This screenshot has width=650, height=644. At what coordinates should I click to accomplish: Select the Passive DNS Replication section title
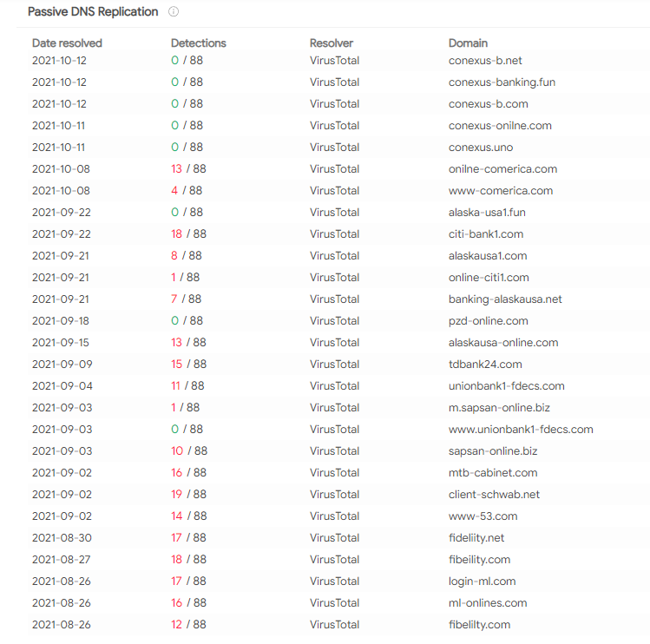pyautogui.click(x=93, y=11)
